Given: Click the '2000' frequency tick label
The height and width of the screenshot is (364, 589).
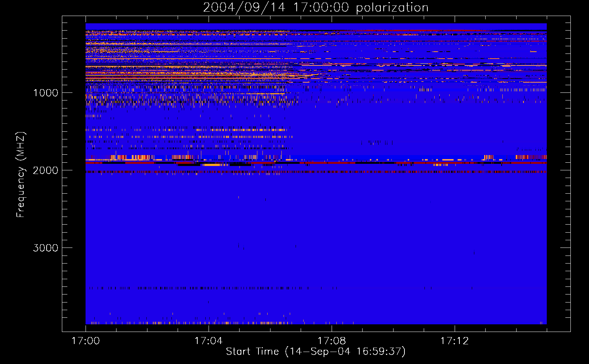Looking at the screenshot, I should pyautogui.click(x=46, y=170).
